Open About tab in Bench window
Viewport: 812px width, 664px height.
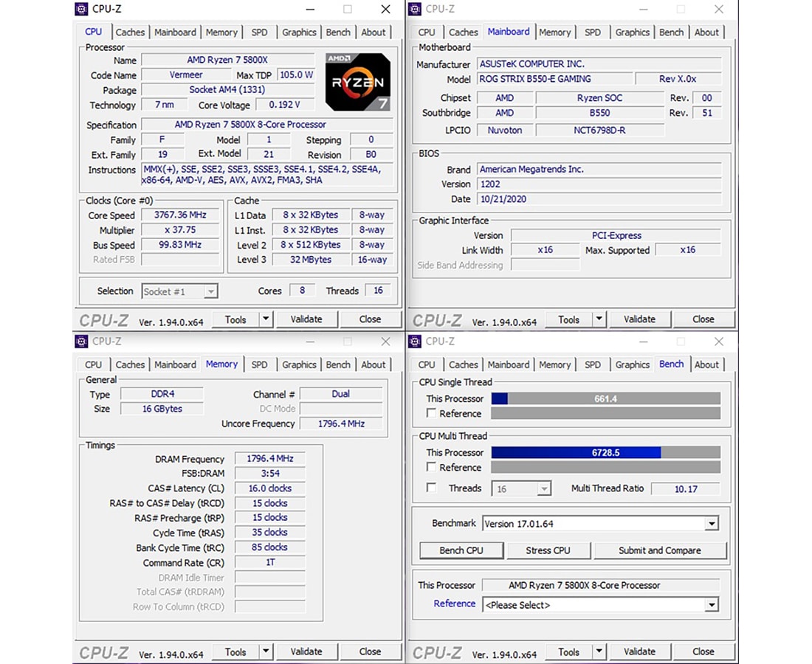click(706, 364)
